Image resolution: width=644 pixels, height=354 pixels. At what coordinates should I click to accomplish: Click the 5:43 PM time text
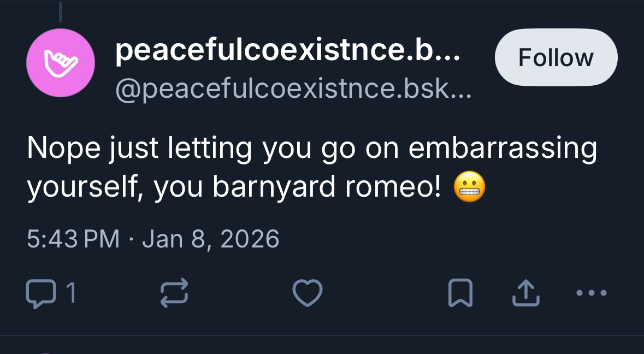tap(73, 239)
